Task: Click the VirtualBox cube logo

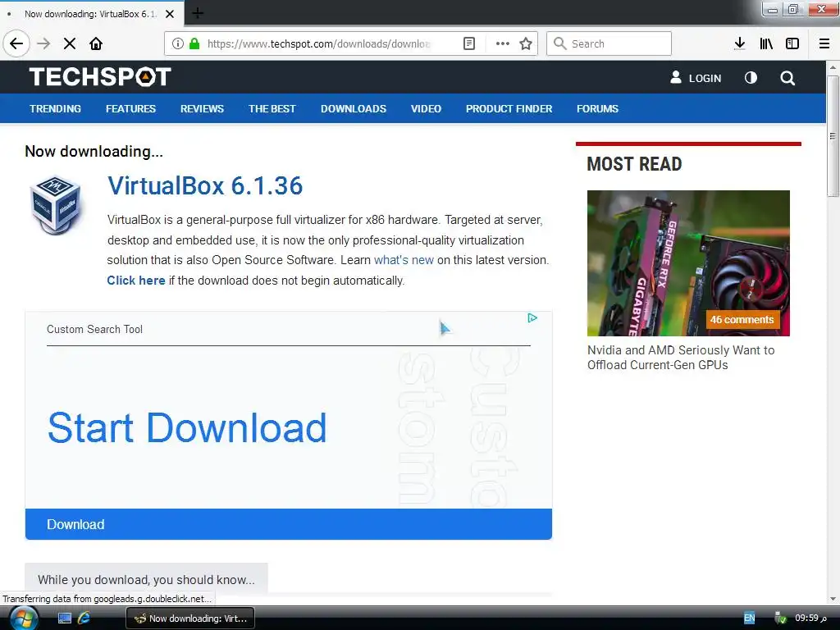Action: 55,205
